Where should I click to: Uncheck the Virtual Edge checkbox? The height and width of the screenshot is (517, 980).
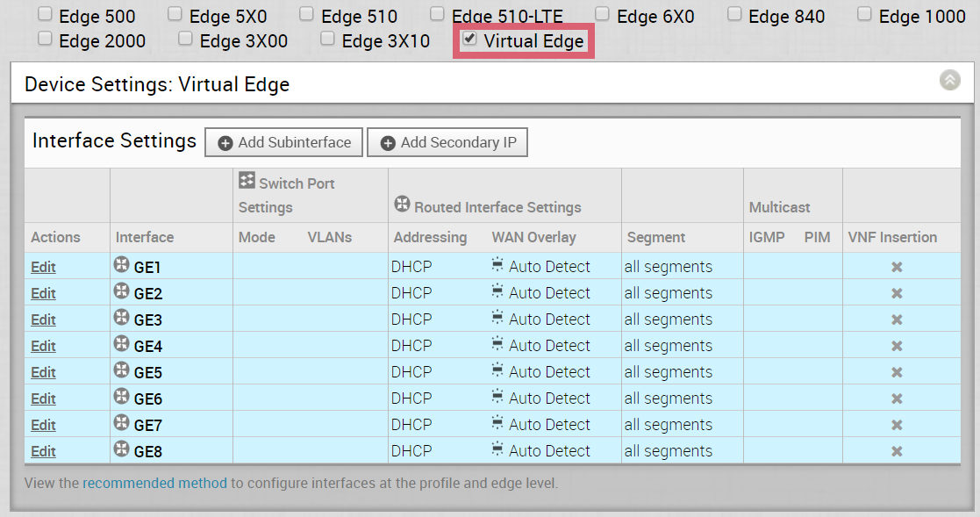click(469, 39)
